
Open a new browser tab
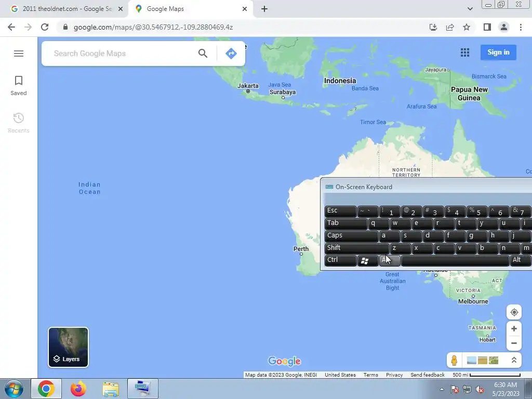pyautogui.click(x=264, y=9)
